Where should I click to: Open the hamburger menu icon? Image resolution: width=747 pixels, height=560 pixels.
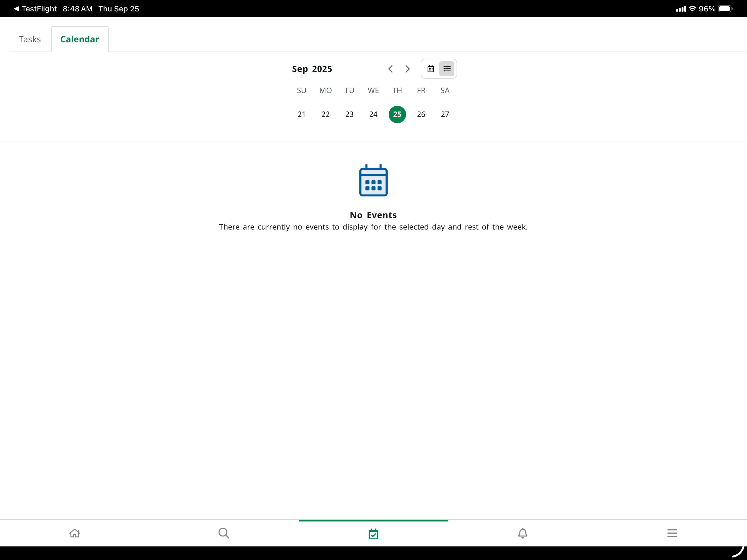[672, 533]
